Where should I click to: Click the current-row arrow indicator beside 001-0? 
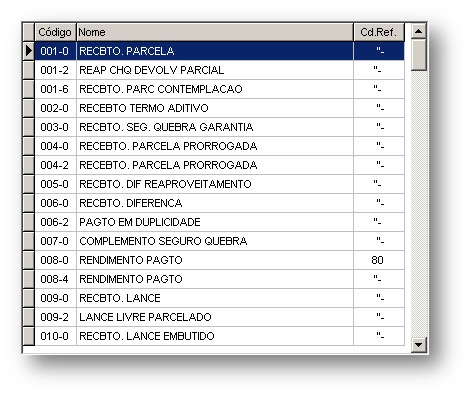click(x=29, y=51)
